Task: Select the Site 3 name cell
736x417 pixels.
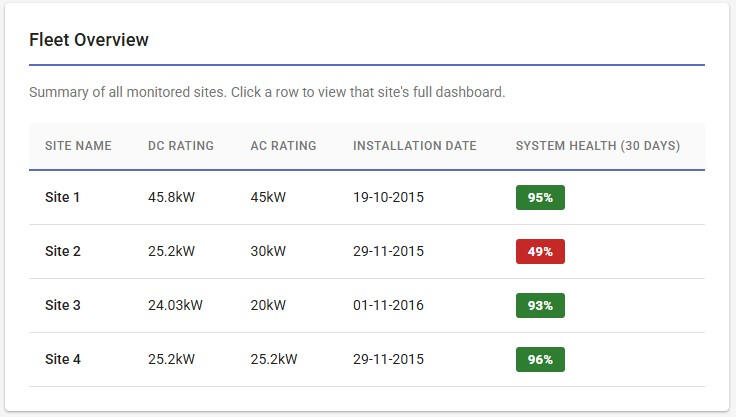Action: (62, 306)
